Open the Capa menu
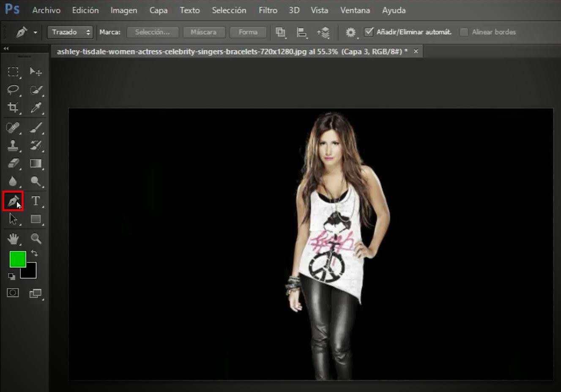This screenshot has width=561, height=392. point(159,10)
